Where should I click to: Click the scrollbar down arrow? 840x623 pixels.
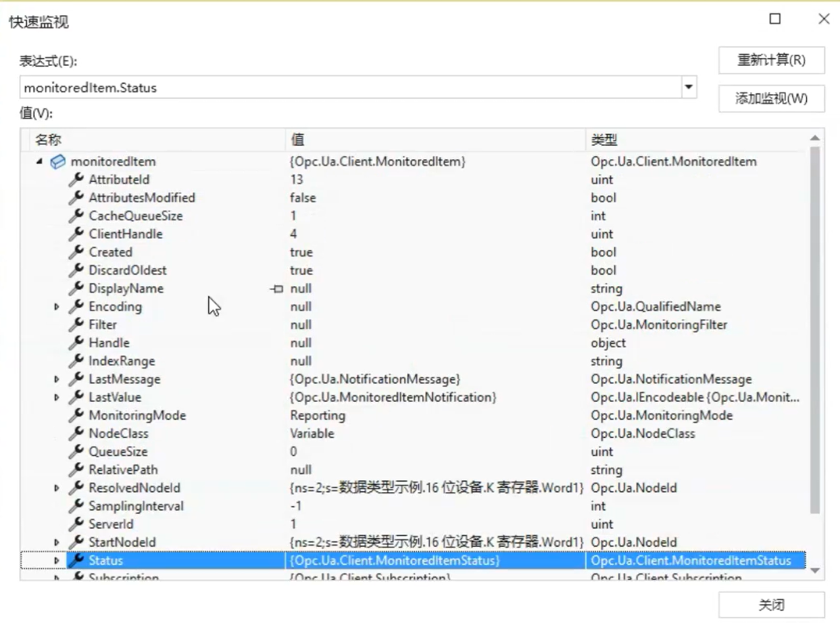point(815,570)
